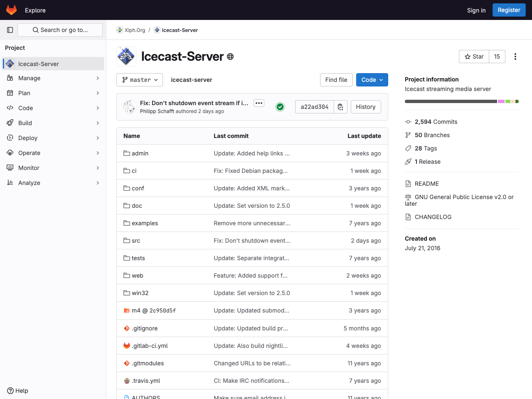Collapse the left sidebar panel
532x399 pixels.
pos(10,30)
